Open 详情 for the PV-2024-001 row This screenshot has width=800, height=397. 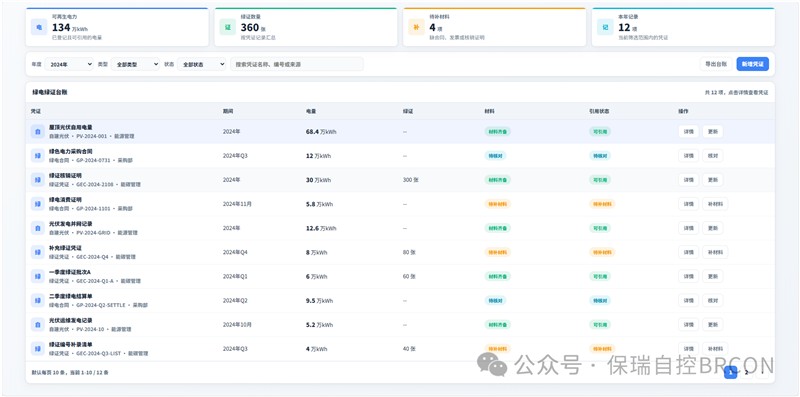coord(688,132)
